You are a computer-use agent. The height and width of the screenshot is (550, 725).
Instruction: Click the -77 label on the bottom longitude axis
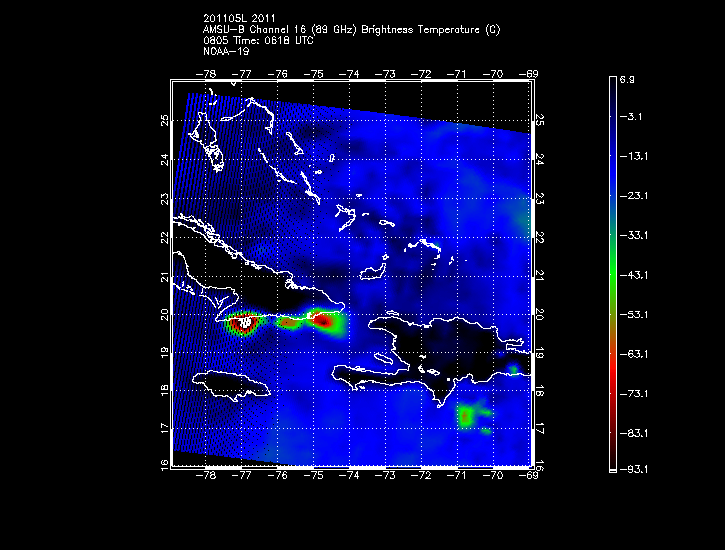pos(241,475)
